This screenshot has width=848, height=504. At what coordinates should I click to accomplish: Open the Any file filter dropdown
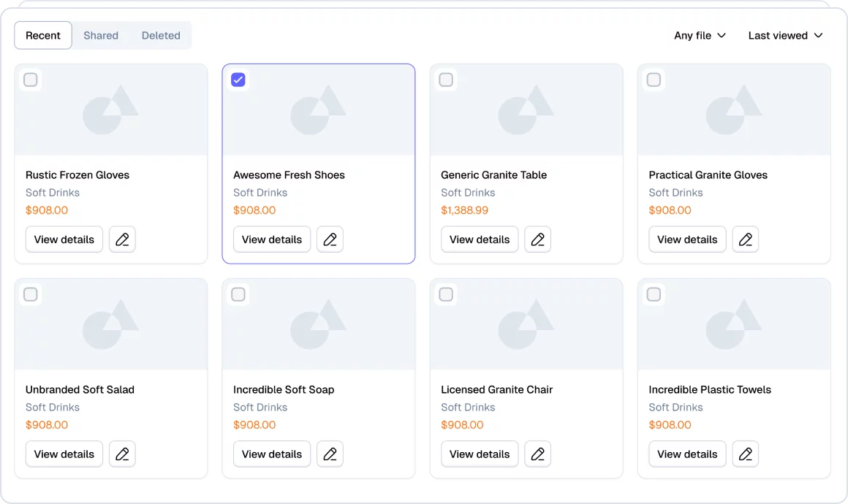click(x=700, y=35)
